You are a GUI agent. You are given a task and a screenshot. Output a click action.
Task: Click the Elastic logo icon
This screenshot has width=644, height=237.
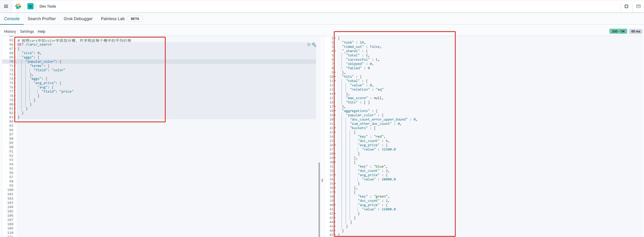coord(18,6)
